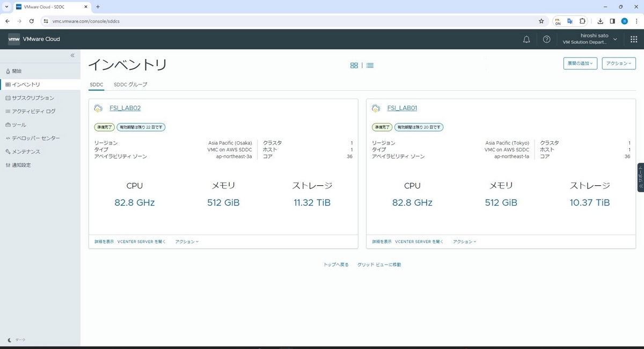Expand the hiroshi sato user account menu
Screen dimensions: 644x349
point(589,39)
